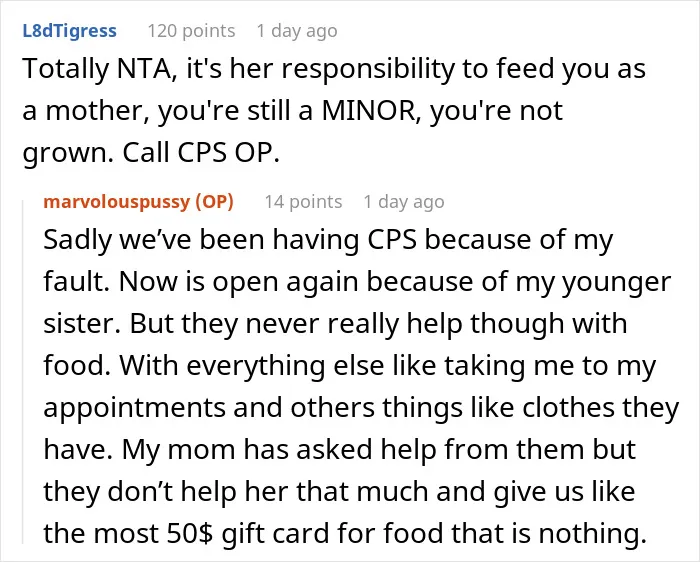The width and height of the screenshot is (700, 562).
Task: Click 'a mother, you're still a' text
Action: tap(167, 111)
